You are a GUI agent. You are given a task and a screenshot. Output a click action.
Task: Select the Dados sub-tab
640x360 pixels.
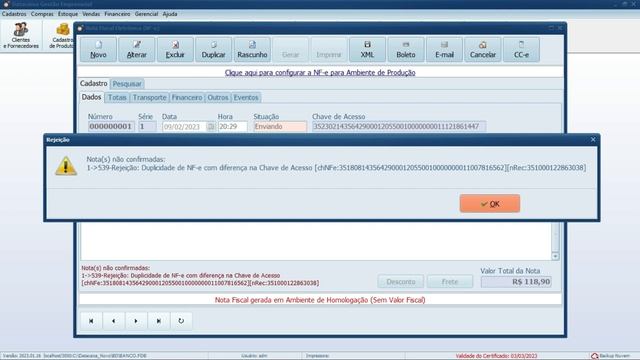[91, 97]
